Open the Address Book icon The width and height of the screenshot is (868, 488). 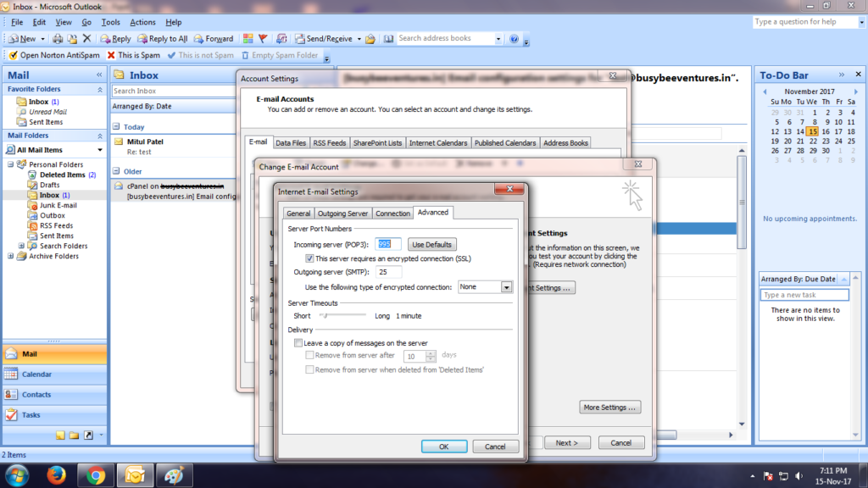click(388, 39)
